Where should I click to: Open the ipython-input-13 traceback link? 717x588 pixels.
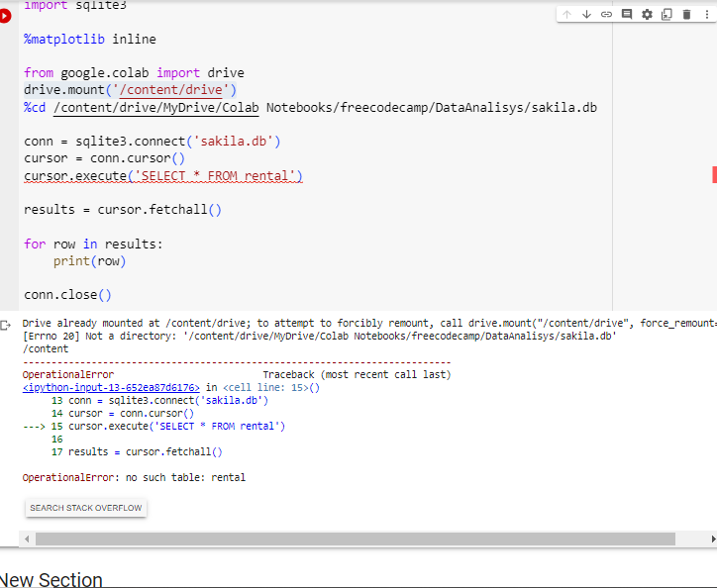111,388
